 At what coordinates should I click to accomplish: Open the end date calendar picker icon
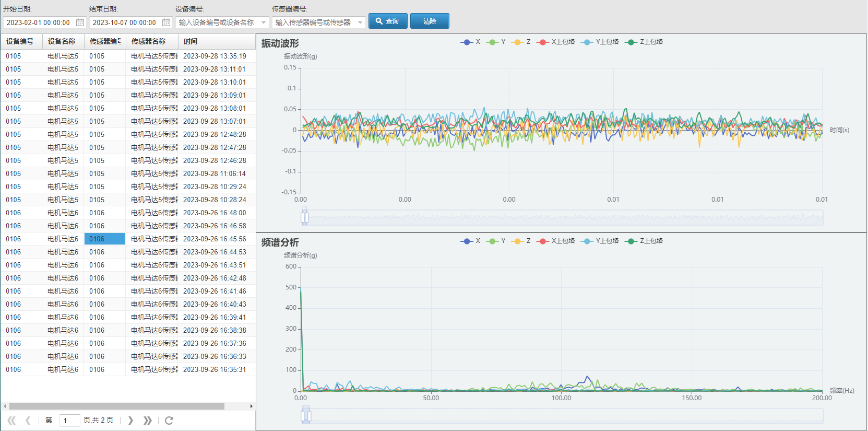(x=166, y=22)
